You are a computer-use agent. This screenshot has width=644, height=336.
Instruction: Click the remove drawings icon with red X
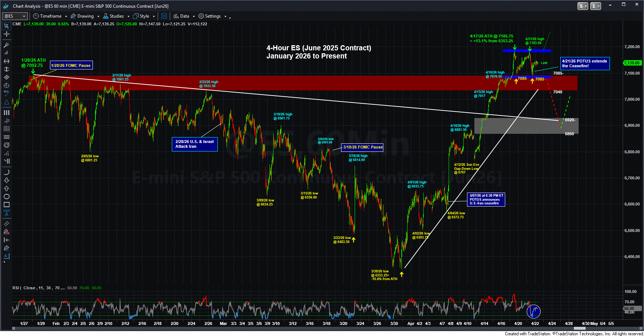point(6,232)
